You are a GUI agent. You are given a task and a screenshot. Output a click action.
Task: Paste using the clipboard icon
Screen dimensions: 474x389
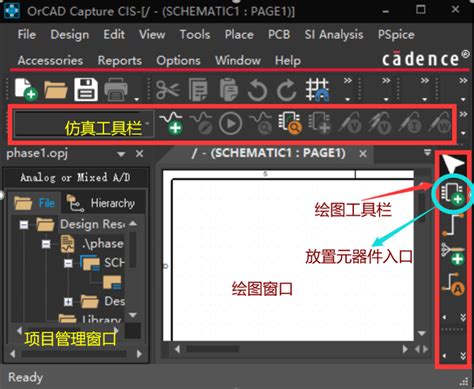pyautogui.click(x=228, y=89)
